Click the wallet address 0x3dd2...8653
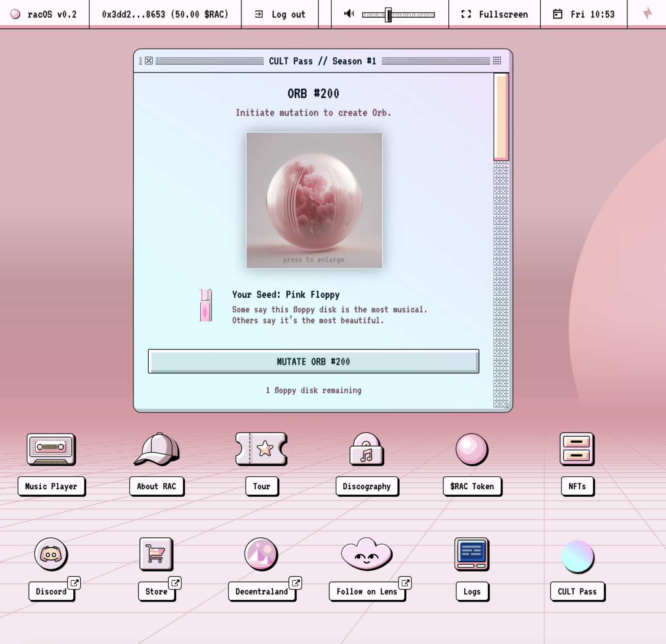 [165, 14]
